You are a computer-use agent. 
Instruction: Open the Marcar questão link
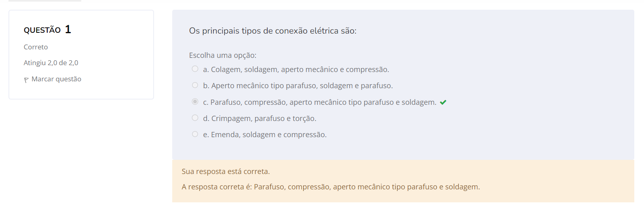pos(56,79)
